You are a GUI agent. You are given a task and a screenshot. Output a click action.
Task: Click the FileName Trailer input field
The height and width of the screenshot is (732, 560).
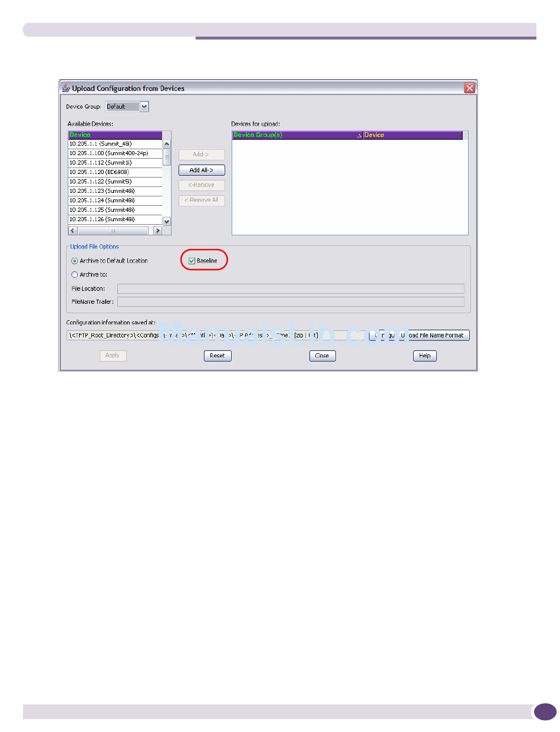(x=291, y=301)
